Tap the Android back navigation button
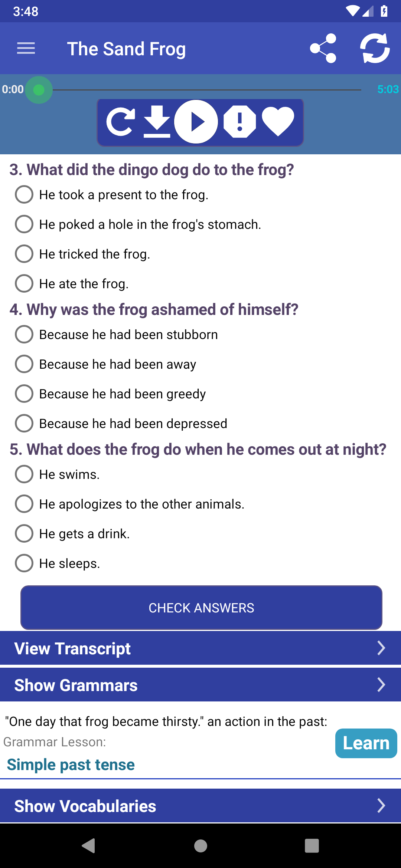 coord(89,846)
